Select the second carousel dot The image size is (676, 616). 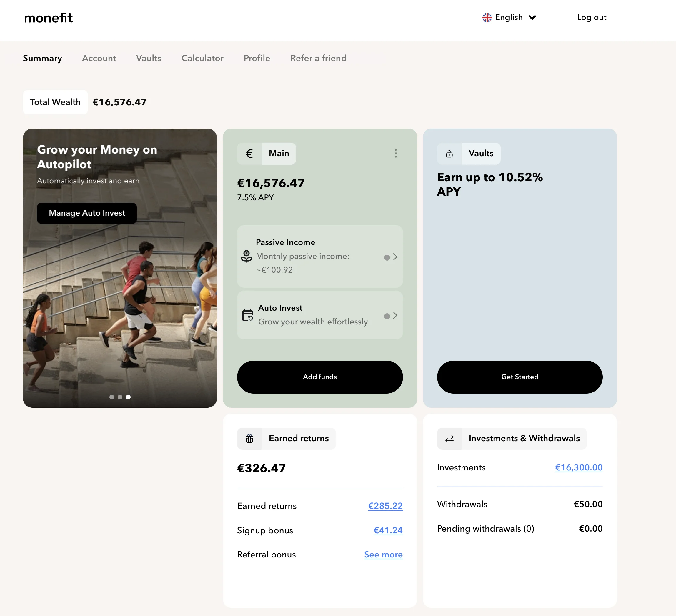(x=120, y=397)
